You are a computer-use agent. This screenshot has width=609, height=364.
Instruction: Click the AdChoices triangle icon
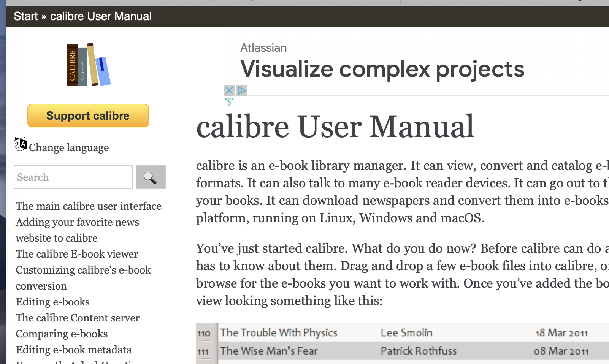pos(242,90)
